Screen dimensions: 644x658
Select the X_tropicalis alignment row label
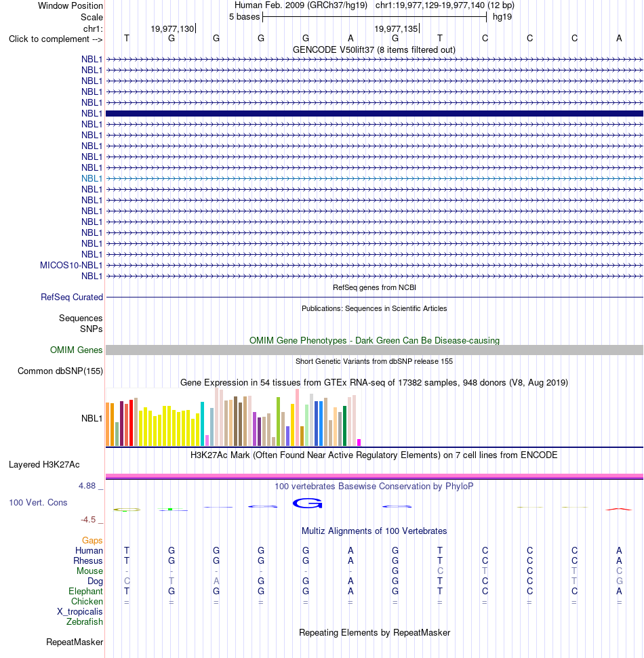coord(80,611)
